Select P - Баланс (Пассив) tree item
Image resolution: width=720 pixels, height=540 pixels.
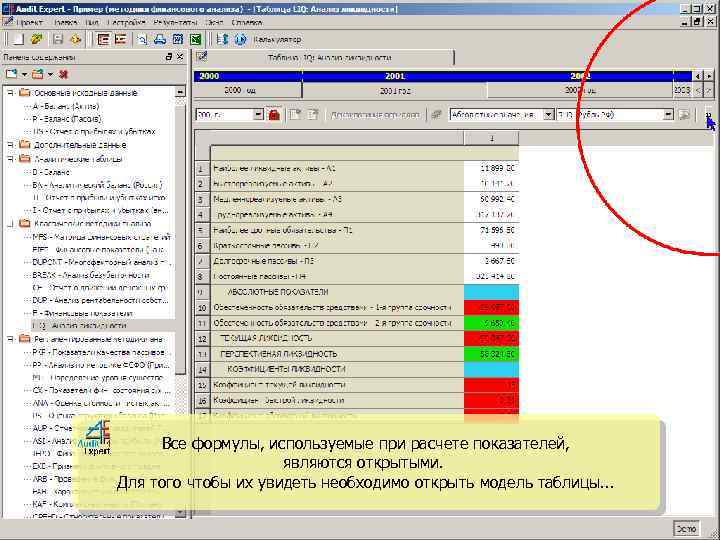pyautogui.click(x=67, y=119)
